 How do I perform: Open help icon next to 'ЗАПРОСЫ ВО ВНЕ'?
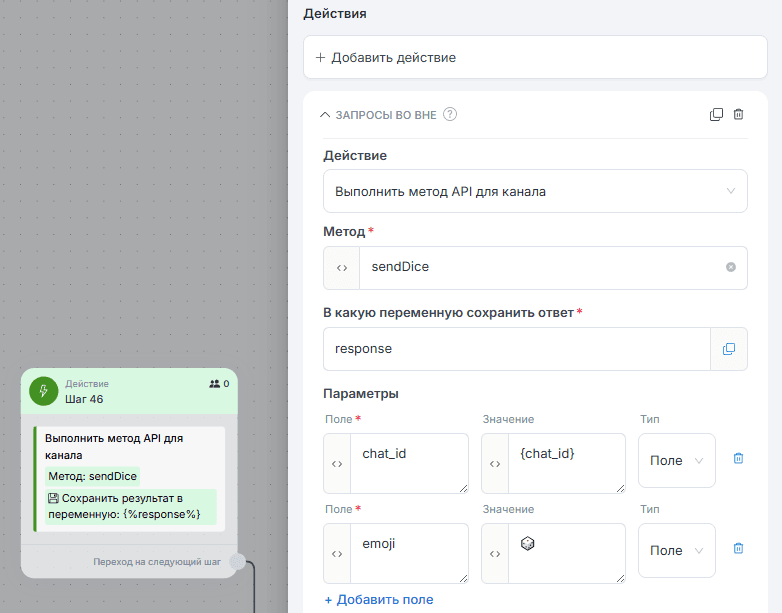(450, 114)
